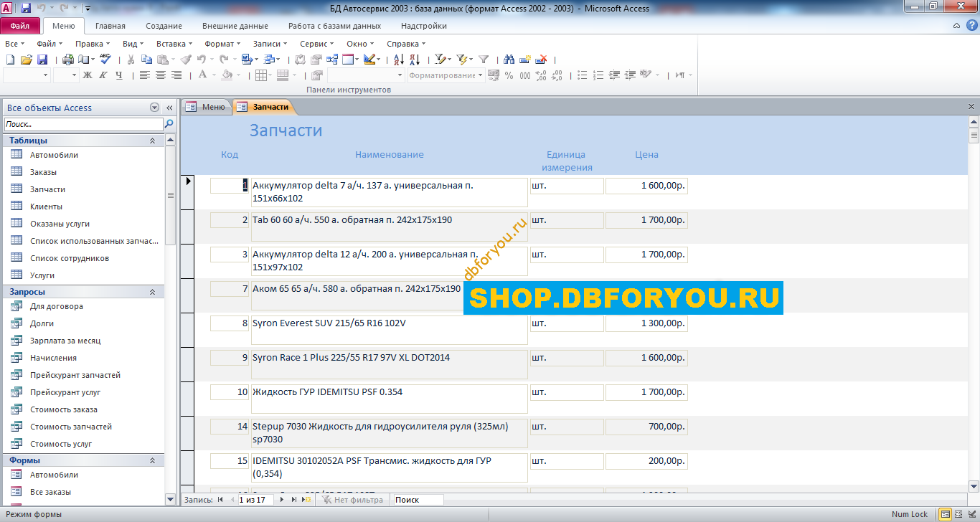Image resolution: width=980 pixels, height=522 pixels.
Task: Switch to Работа с базами данных tab
Action: 334,26
